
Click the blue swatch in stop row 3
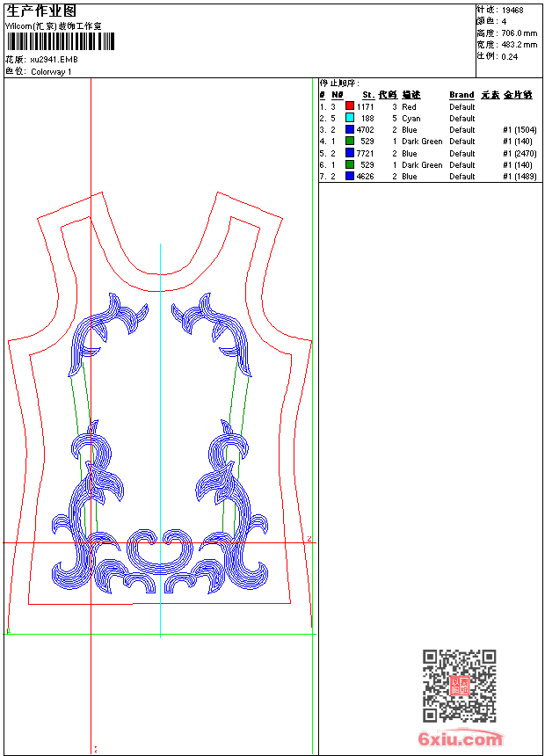pyautogui.click(x=350, y=129)
